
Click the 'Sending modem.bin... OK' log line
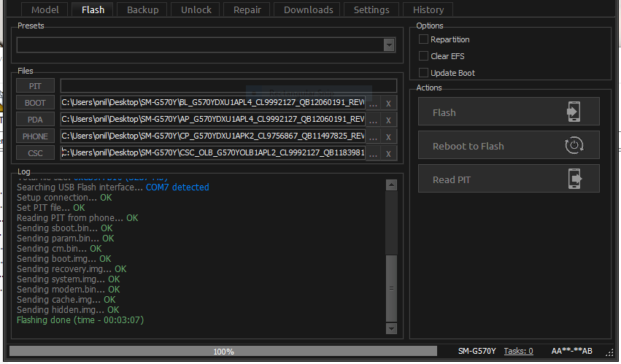click(68, 290)
